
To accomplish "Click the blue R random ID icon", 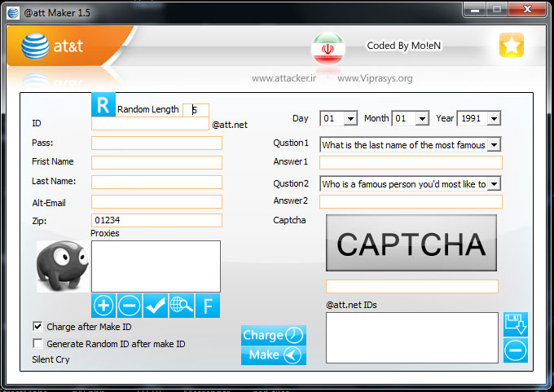I will click(103, 105).
